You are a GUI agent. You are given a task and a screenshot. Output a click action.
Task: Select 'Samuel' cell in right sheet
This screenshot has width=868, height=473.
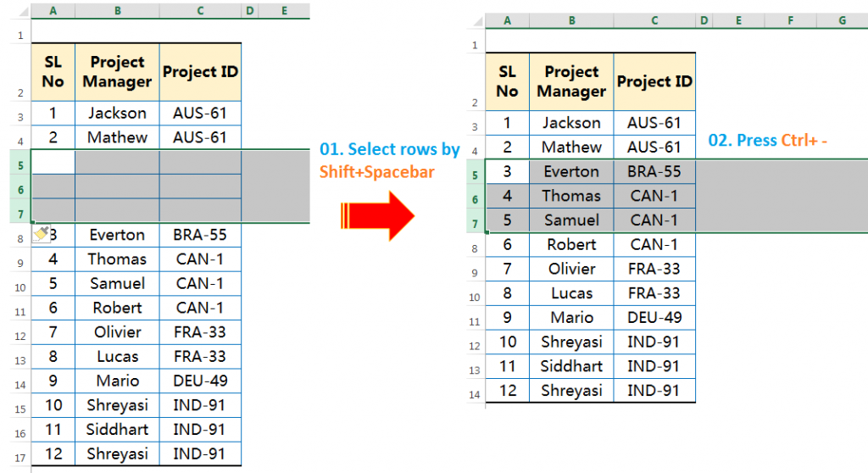point(572,220)
